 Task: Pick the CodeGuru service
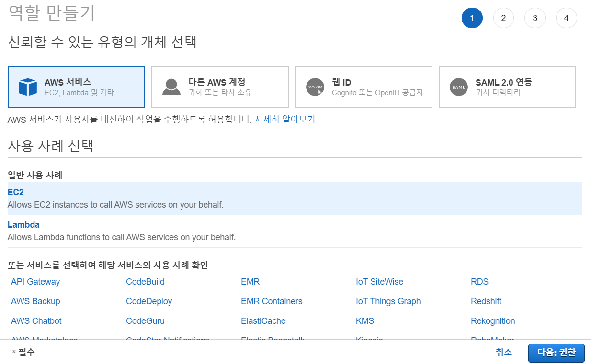pyautogui.click(x=145, y=321)
